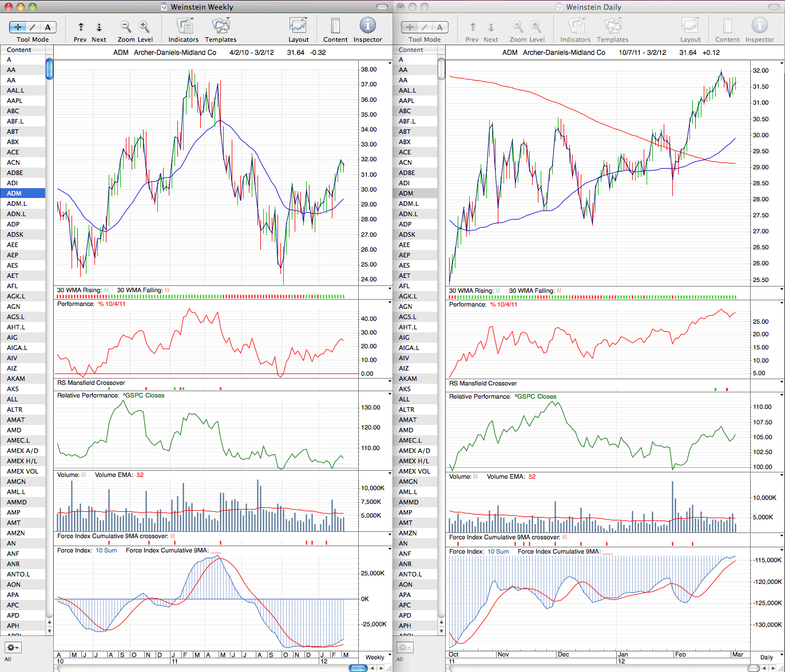
Task: Select ADBE in the Weekly symbol list
Action: coord(23,173)
